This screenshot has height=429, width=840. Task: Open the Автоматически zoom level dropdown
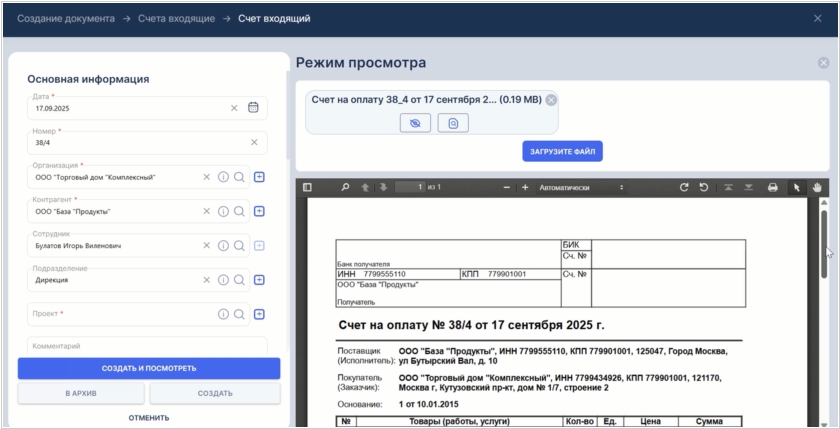tap(582, 187)
